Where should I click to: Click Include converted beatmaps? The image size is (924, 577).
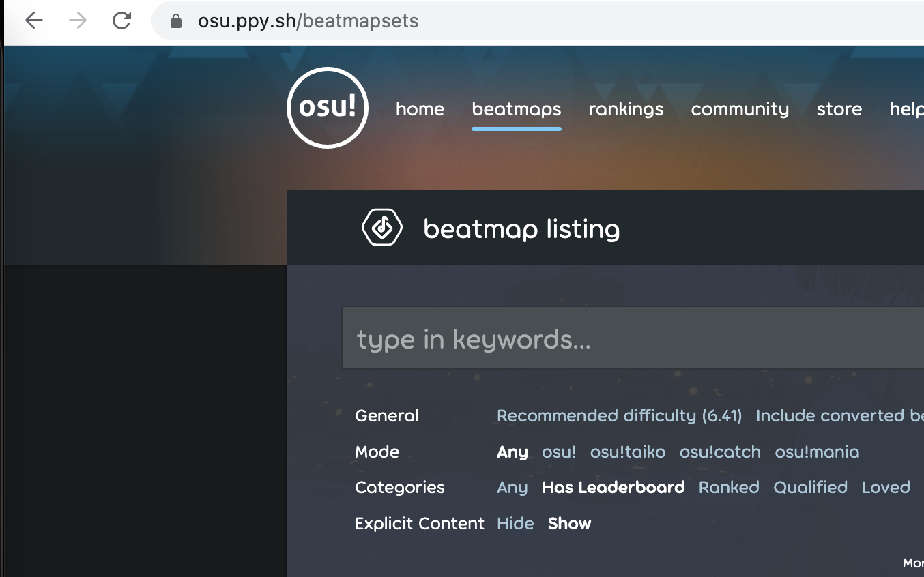tap(839, 415)
